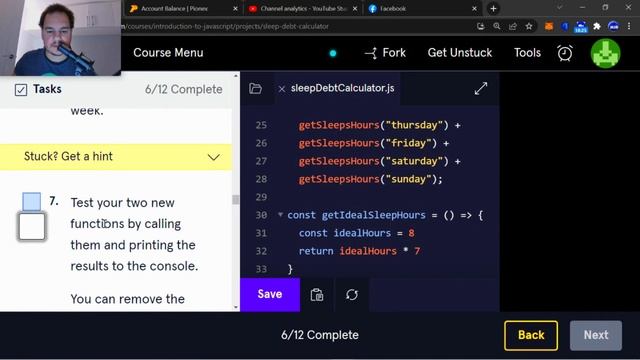Click the Next button

596,335
